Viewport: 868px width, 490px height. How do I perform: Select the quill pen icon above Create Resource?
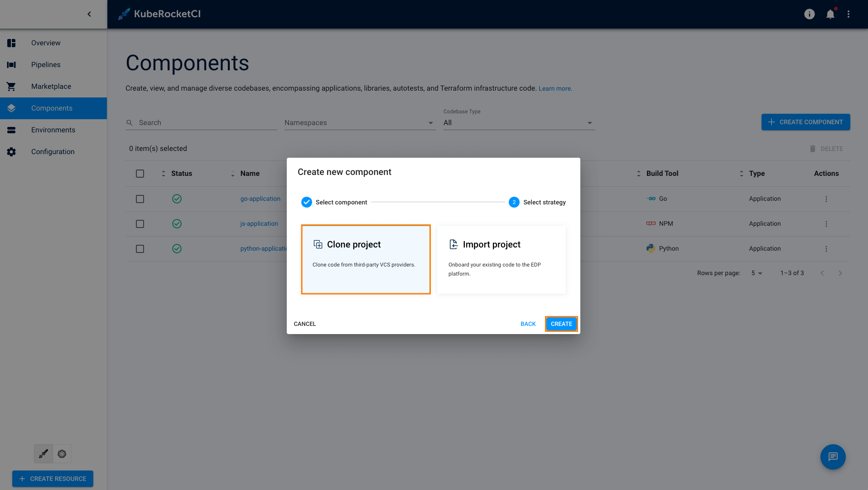pos(43,453)
